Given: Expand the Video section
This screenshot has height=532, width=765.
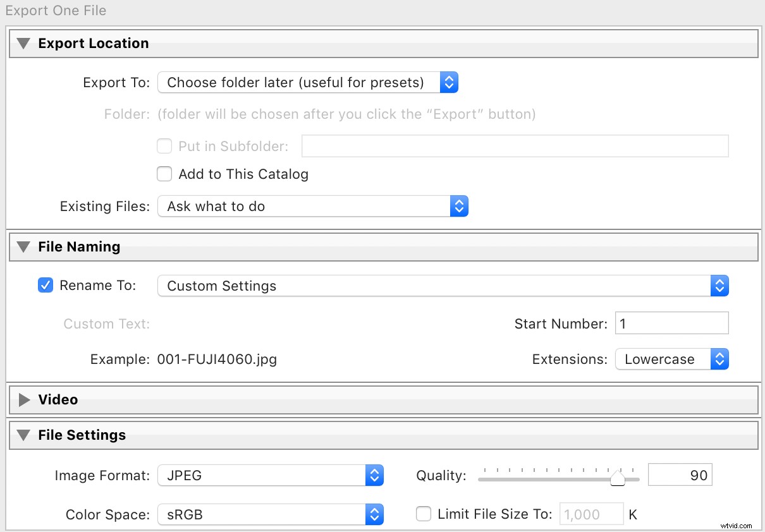Looking at the screenshot, I should tap(24, 400).
